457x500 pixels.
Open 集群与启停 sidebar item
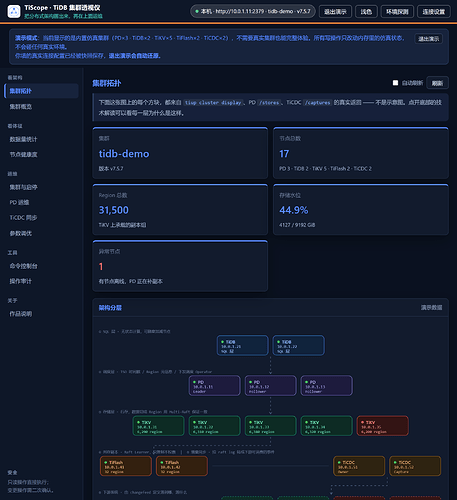coord(41,187)
